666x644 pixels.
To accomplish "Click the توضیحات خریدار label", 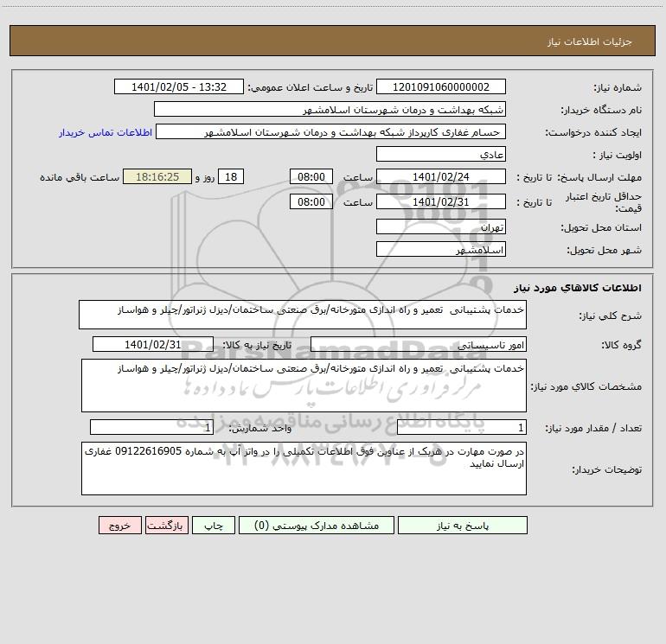I will [x=607, y=470].
